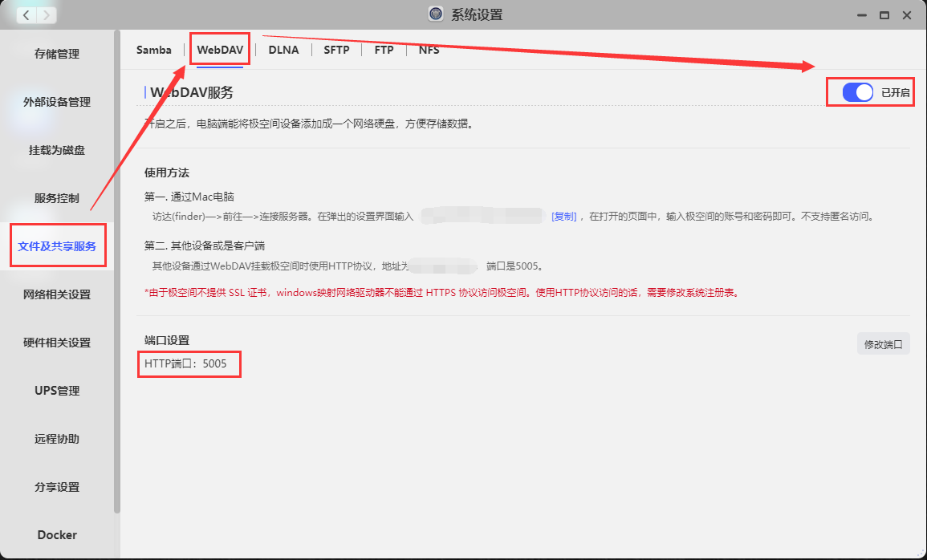Open the DLNA tab
Viewport: 927px width, 560px height.
(x=284, y=50)
